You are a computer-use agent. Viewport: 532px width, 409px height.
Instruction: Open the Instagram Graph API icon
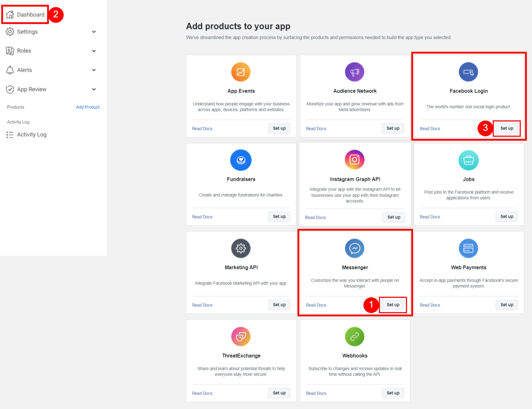pos(355,160)
